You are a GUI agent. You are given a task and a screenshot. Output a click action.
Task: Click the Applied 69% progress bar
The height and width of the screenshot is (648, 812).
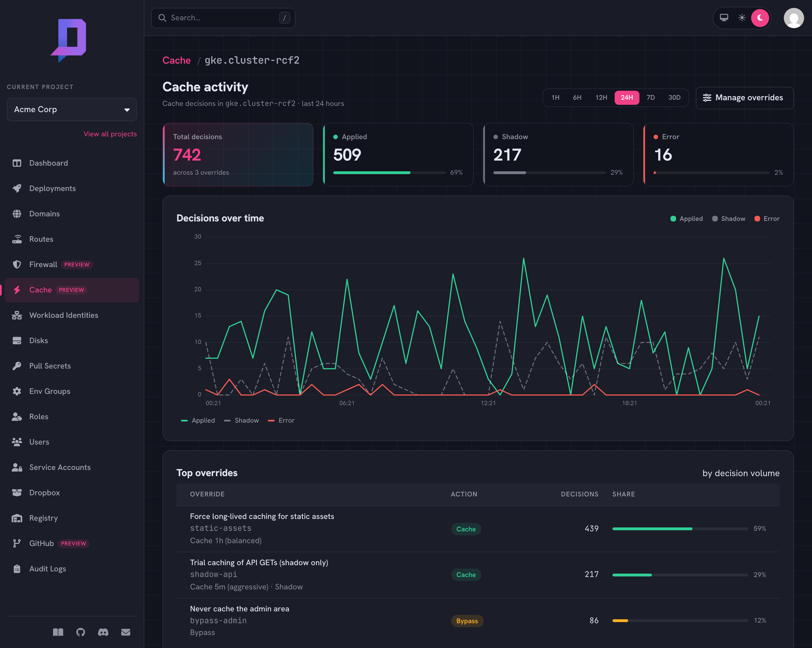pyautogui.click(x=389, y=173)
